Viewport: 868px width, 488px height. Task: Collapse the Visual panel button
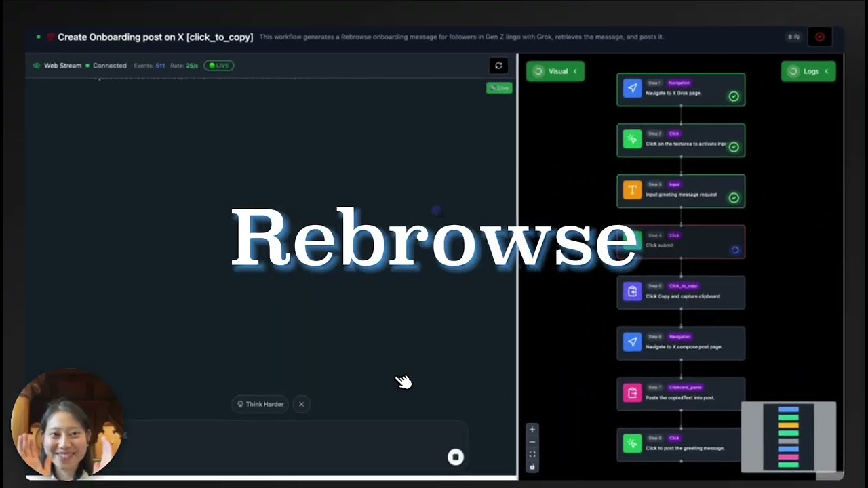(555, 71)
